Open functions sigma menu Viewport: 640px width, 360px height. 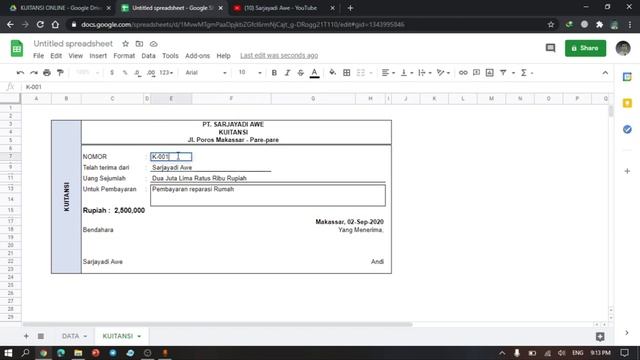524,73
